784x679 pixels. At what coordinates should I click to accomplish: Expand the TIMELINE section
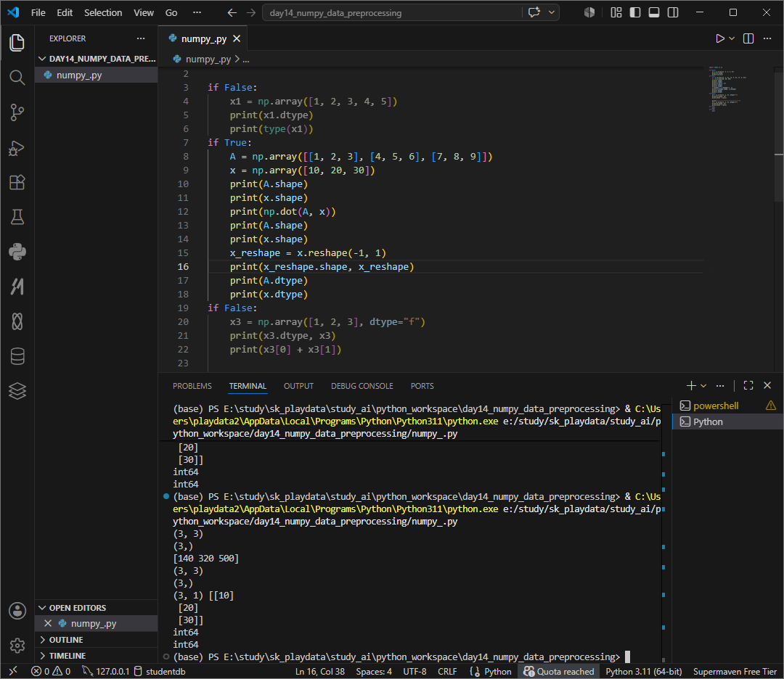pos(97,656)
